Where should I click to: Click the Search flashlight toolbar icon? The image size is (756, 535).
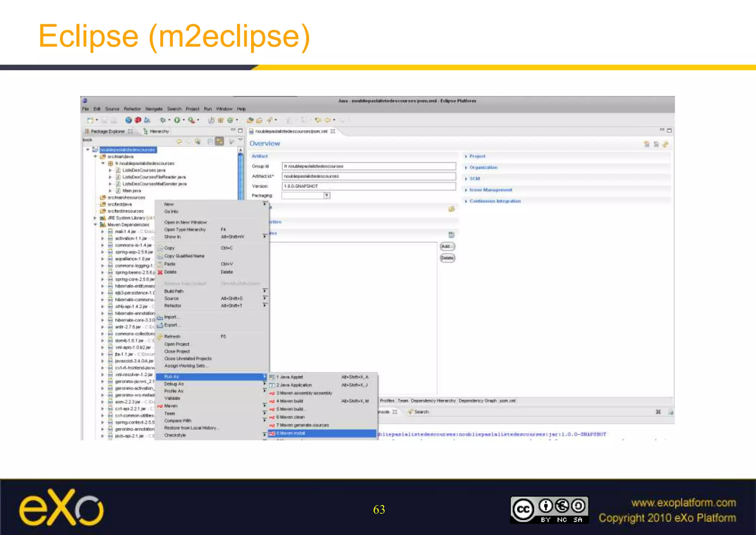270,120
